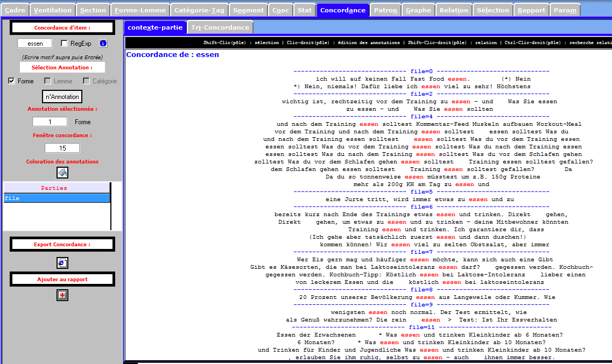This screenshot has height=364, width=612.
Task: Open the Forme-Lemme tab
Action: pos(140,10)
